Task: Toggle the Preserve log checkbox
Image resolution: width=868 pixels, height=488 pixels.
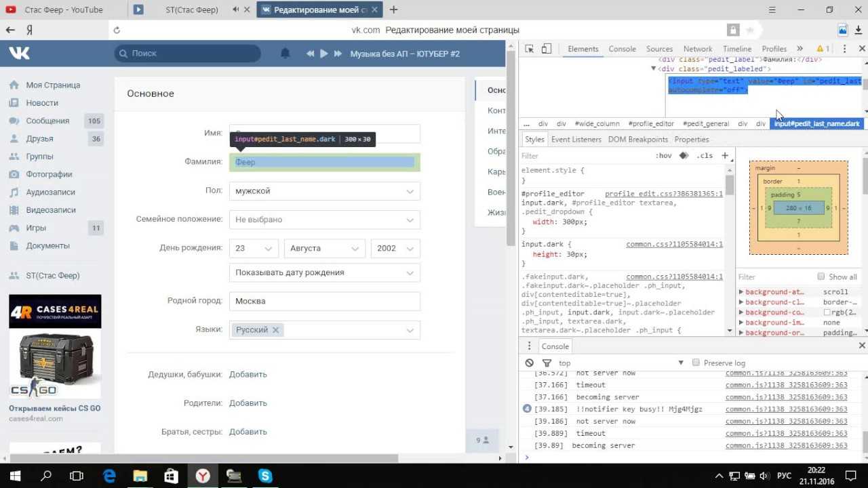Action: [x=696, y=363]
